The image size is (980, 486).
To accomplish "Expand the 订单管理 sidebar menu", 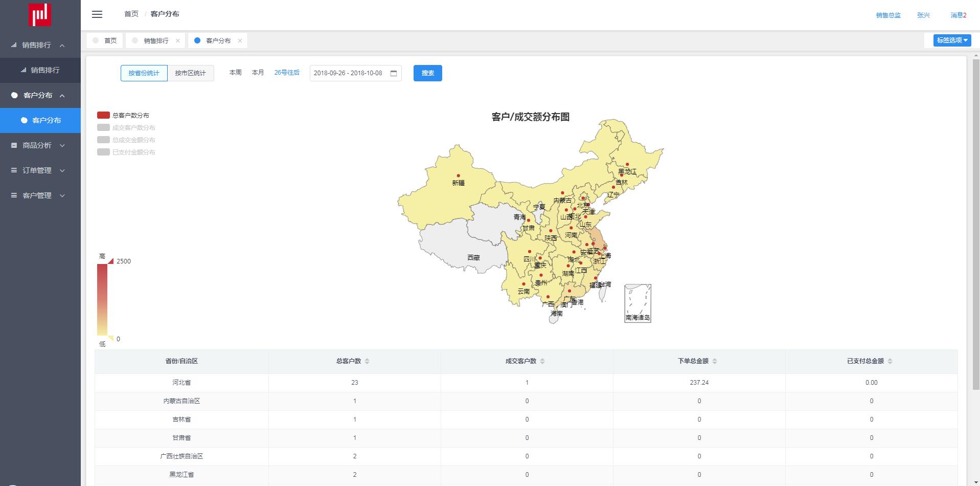I will pyautogui.click(x=40, y=170).
